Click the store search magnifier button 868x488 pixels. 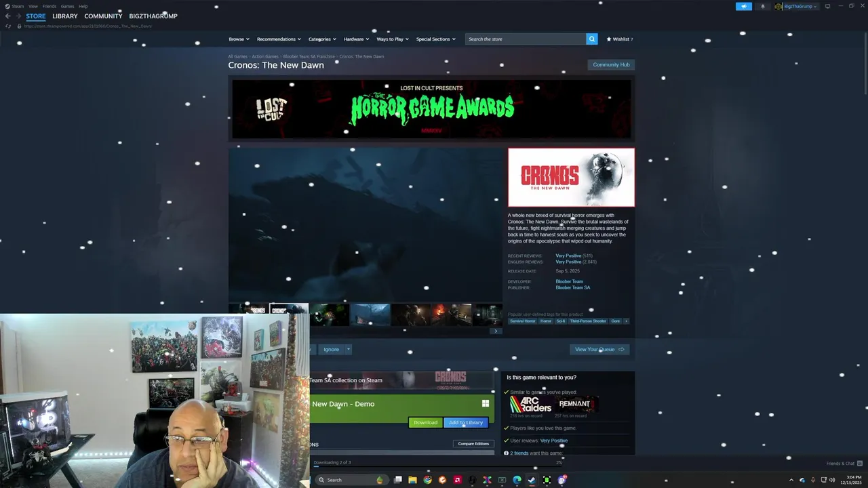click(592, 39)
